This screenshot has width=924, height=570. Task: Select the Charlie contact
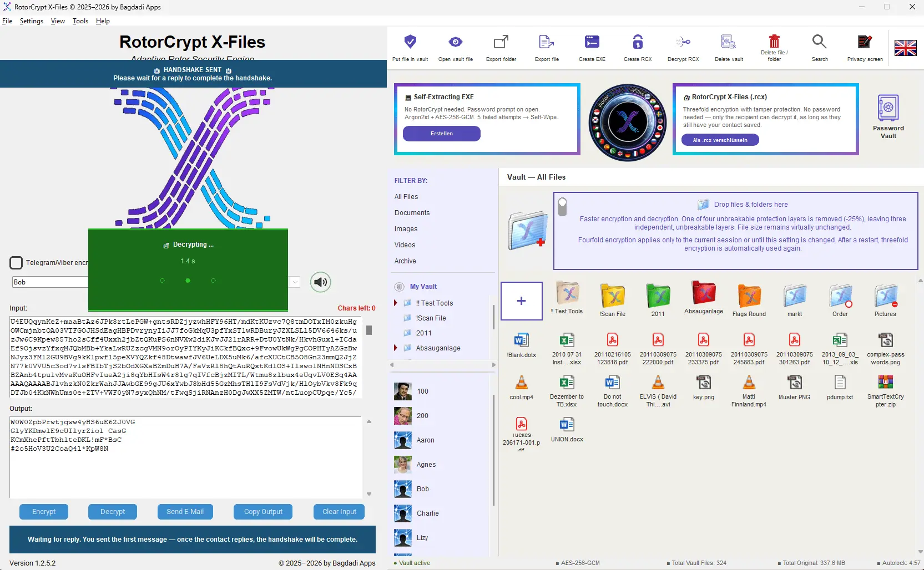[428, 513]
